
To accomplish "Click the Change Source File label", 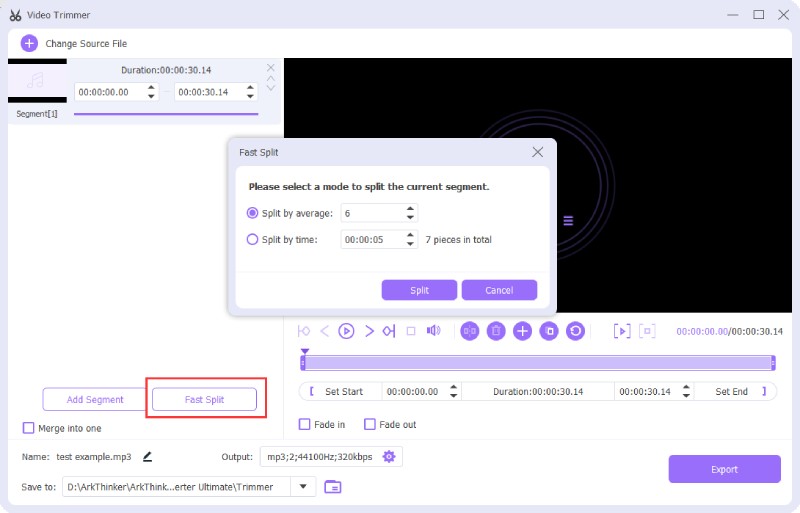I will (x=86, y=43).
